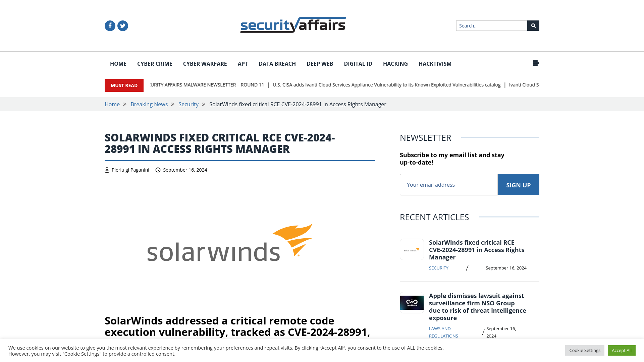644x362 pixels.
Task: Click the Twitter social media icon
Action: click(122, 25)
